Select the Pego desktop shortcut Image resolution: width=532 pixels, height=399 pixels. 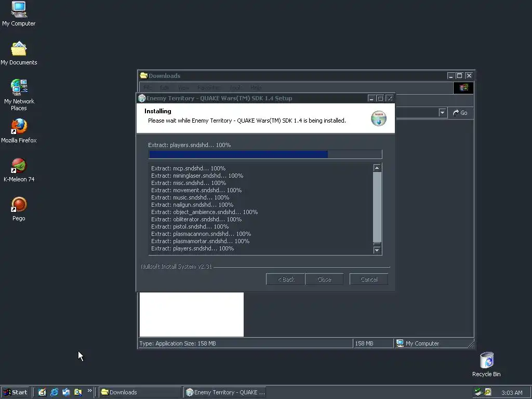[x=19, y=209]
